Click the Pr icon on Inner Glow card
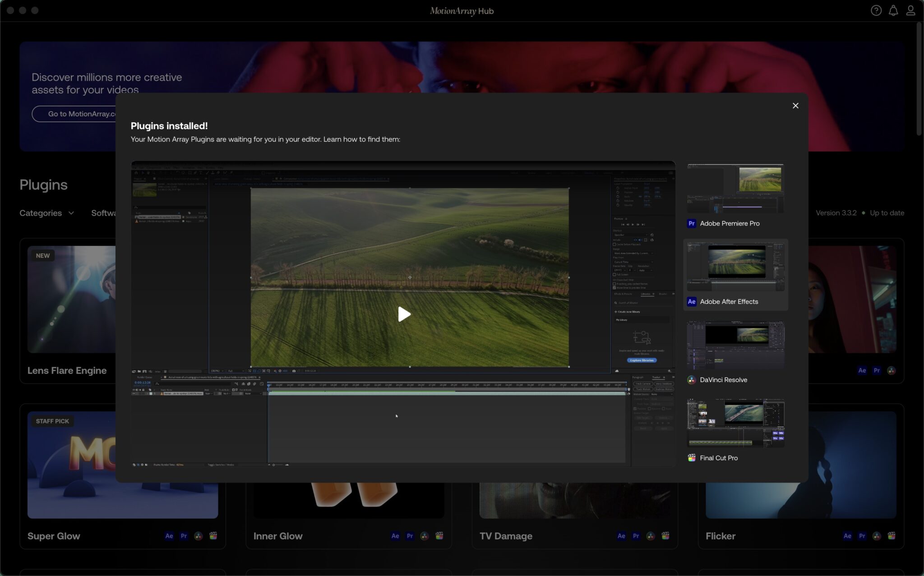 coord(410,536)
